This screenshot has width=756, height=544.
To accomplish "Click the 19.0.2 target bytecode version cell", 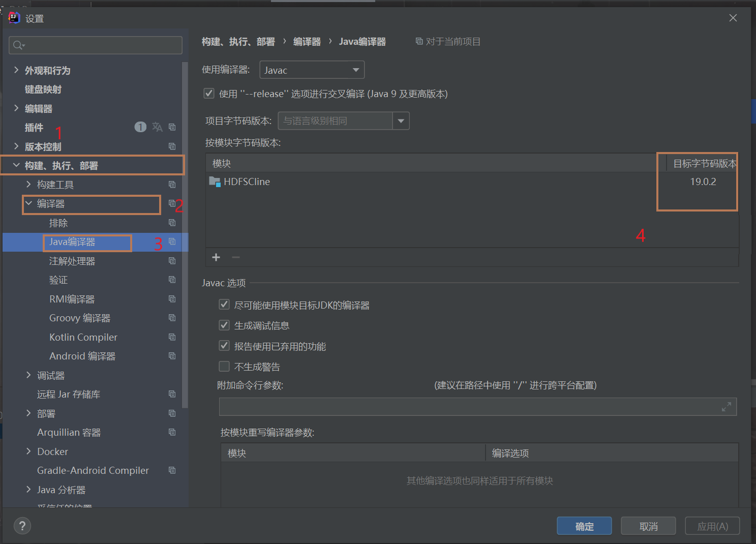I will pyautogui.click(x=703, y=182).
